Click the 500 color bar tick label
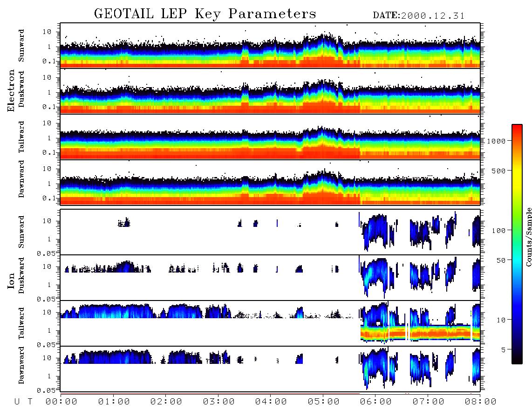The height and width of the screenshot is (410, 532). [498, 171]
